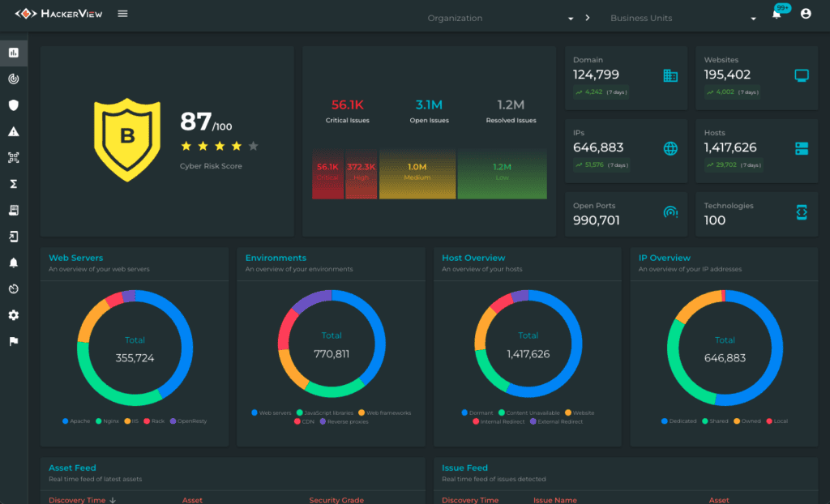Open the sidebar bell alerts icon
830x504 pixels.
14,263
